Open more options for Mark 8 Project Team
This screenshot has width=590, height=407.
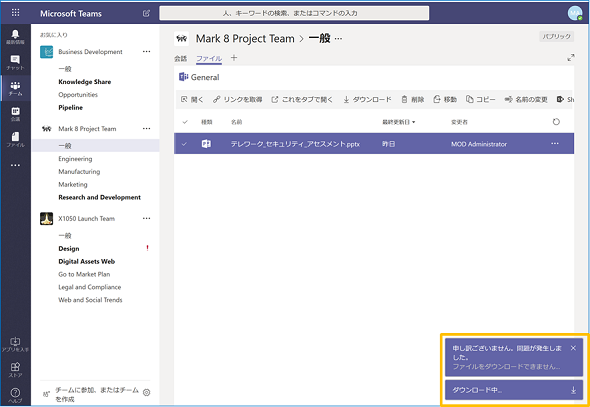pyautogui.click(x=146, y=129)
